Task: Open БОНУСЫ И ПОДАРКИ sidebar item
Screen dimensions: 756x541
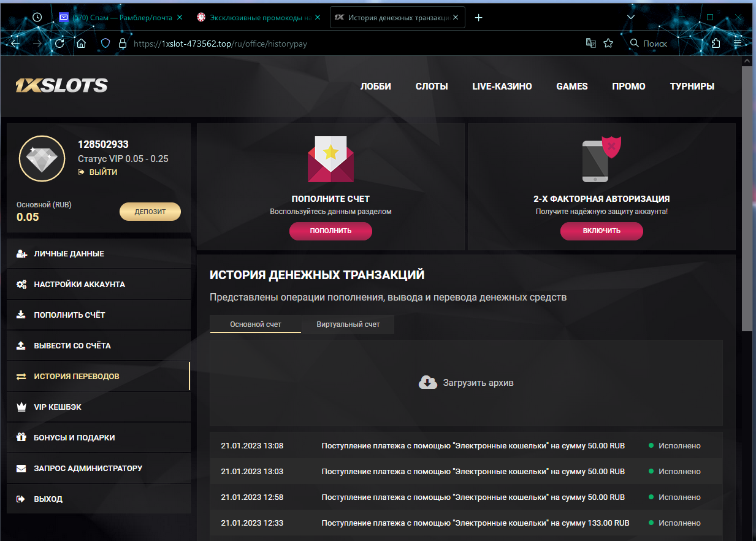Action: point(99,438)
